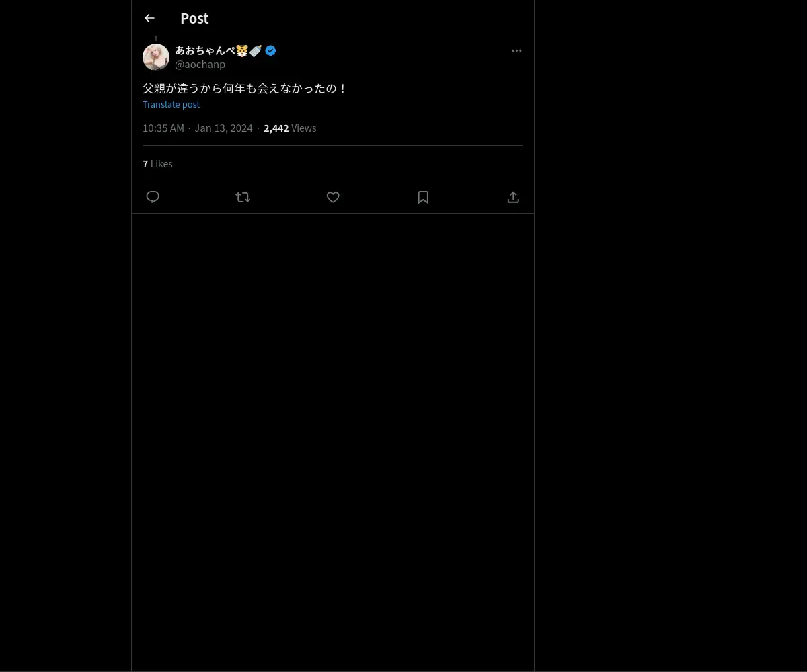Click Translate post
The image size is (807, 672).
pos(171,104)
